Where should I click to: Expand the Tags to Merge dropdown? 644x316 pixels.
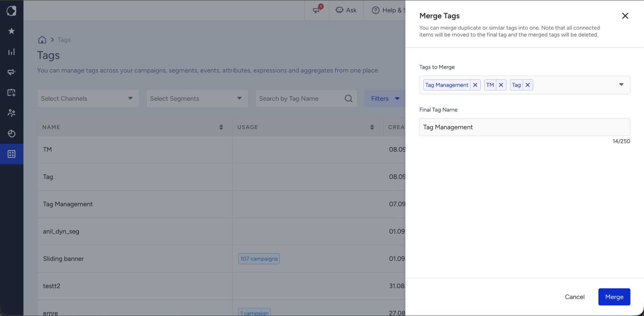click(x=621, y=84)
